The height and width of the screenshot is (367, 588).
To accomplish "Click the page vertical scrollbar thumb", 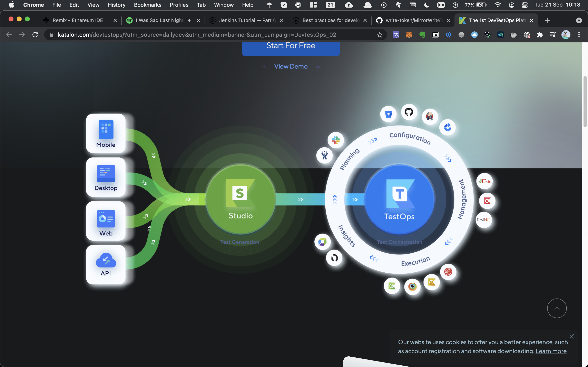I will tap(585, 102).
